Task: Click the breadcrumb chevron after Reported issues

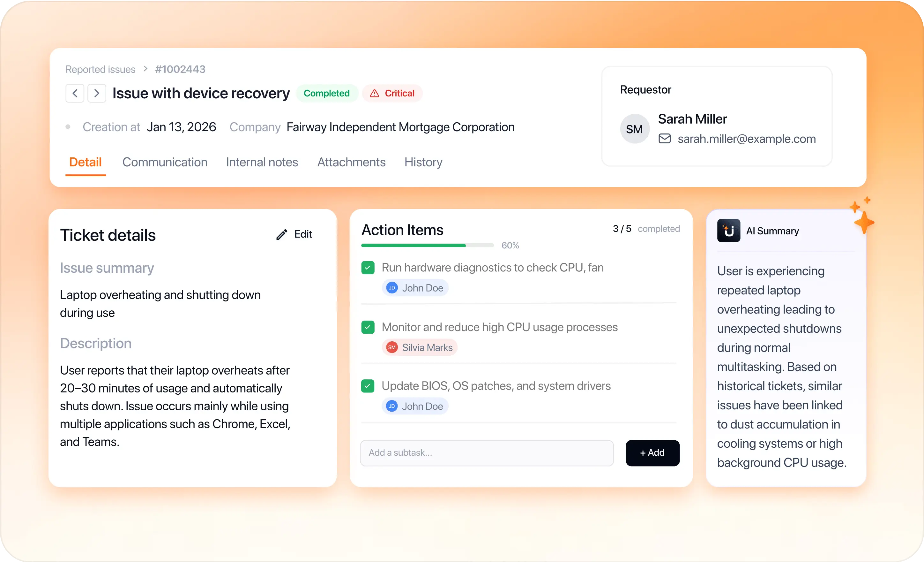Action: [145, 69]
